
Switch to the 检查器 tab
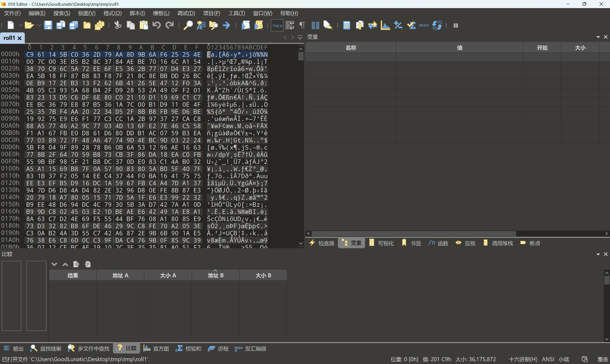tap(322, 243)
